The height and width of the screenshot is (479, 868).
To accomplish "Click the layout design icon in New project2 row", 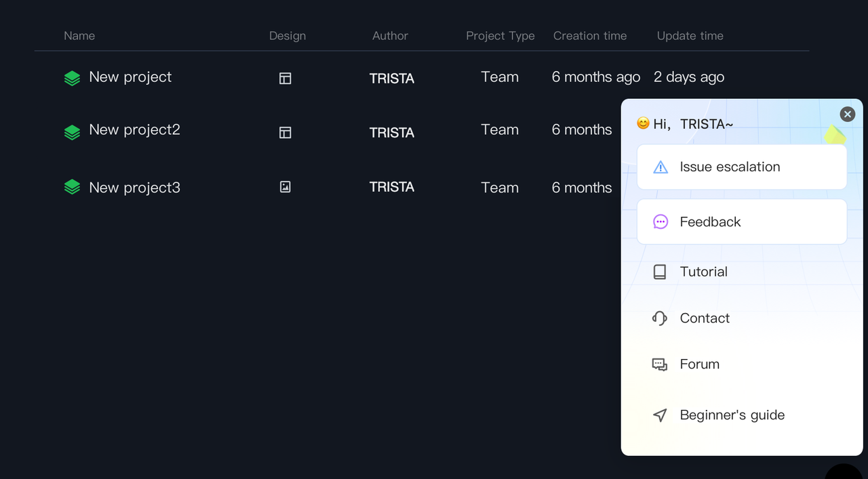I will tap(285, 133).
